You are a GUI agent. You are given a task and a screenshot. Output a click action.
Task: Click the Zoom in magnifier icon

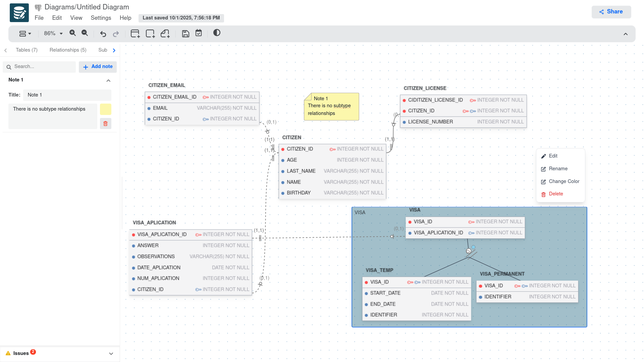click(x=72, y=33)
